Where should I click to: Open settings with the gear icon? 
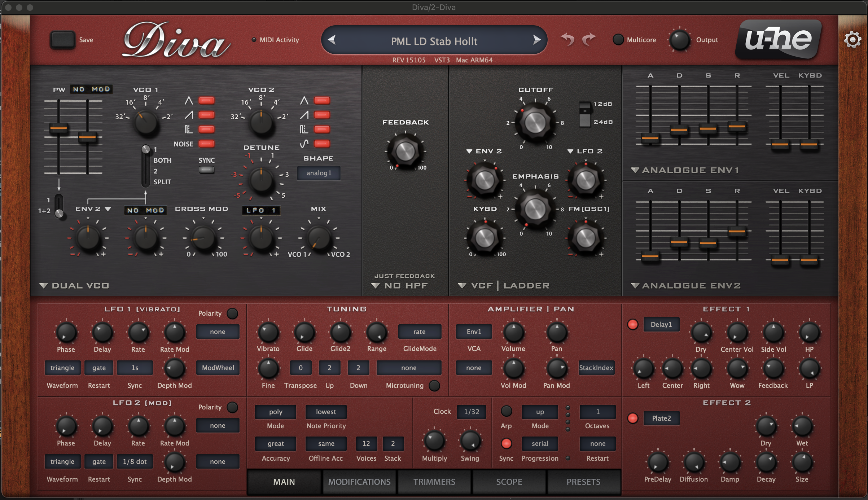pos(852,39)
